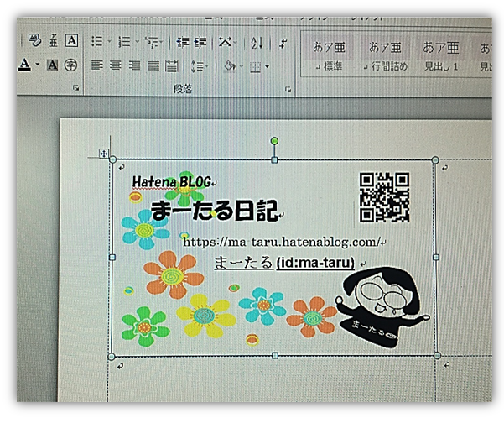Click the right middle sizing handle
504x423 pixels.
click(x=436, y=257)
